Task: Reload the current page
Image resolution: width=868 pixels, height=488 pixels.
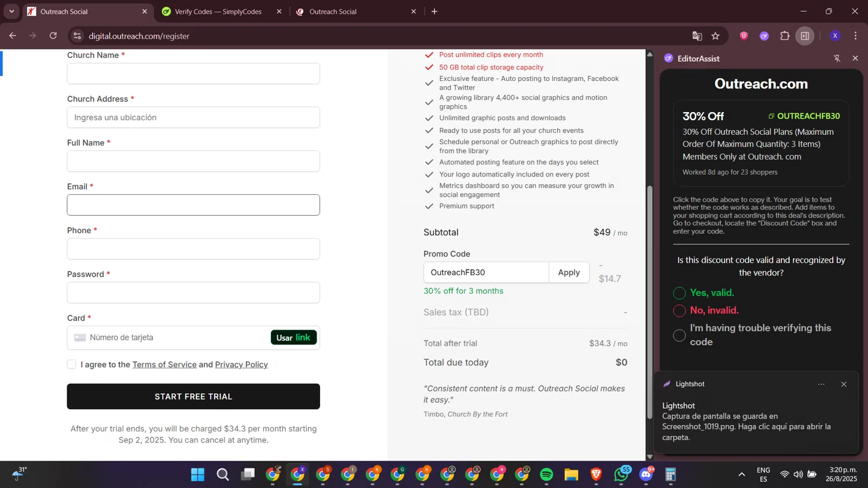Action: 53,36
